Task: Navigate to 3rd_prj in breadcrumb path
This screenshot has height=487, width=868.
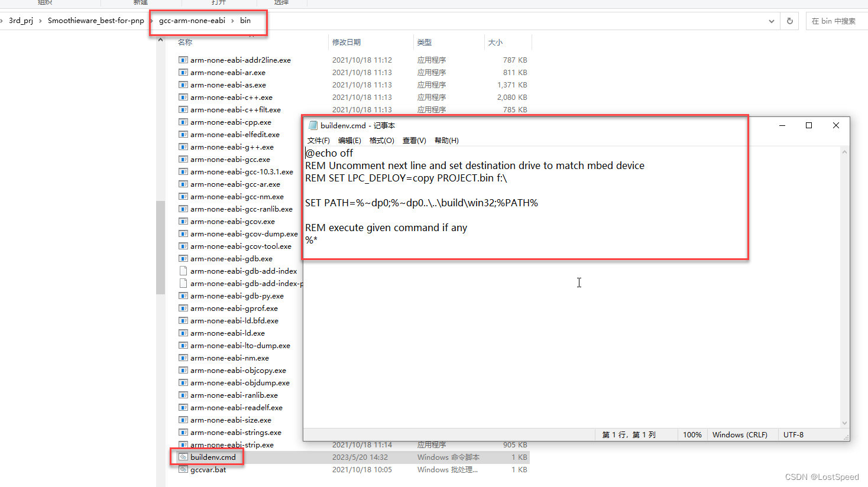Action: click(x=21, y=20)
